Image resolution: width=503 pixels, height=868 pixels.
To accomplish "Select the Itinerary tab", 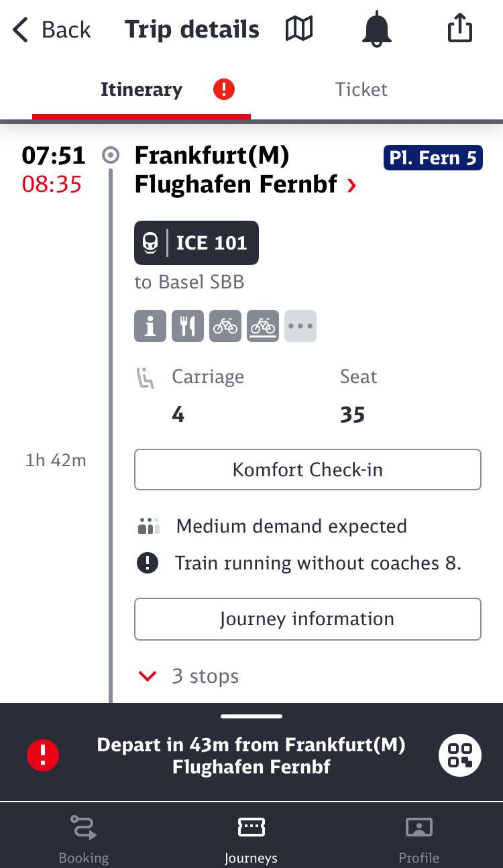I will click(142, 90).
